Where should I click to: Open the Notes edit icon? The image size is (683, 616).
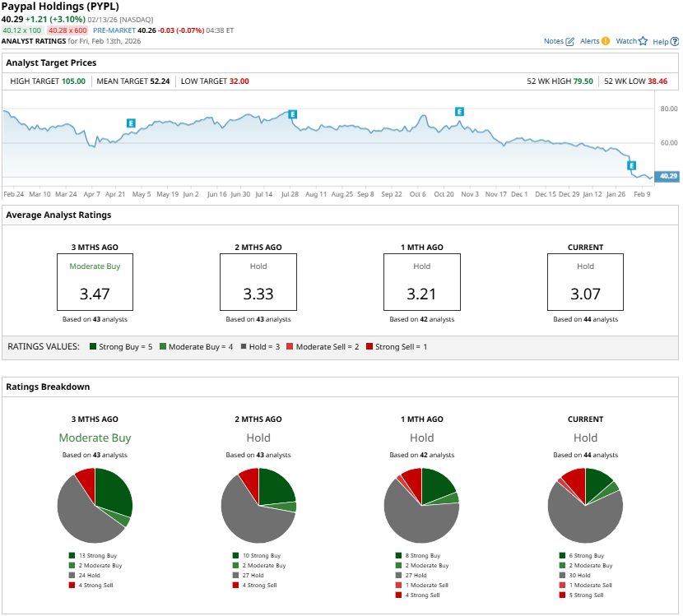point(569,41)
